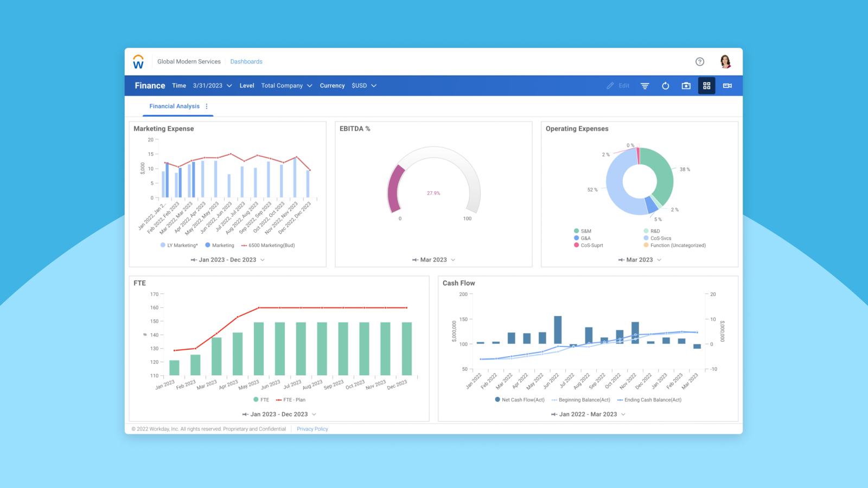Toggle Net Cash Flow(Act) in the Cash Flow legend
The height and width of the screenshot is (488, 868).
[x=520, y=400]
